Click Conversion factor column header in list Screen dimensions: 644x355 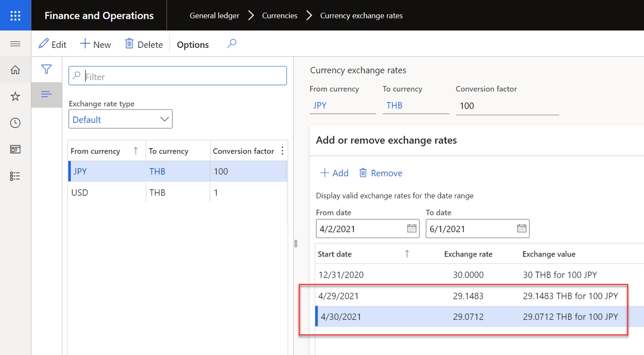click(243, 151)
